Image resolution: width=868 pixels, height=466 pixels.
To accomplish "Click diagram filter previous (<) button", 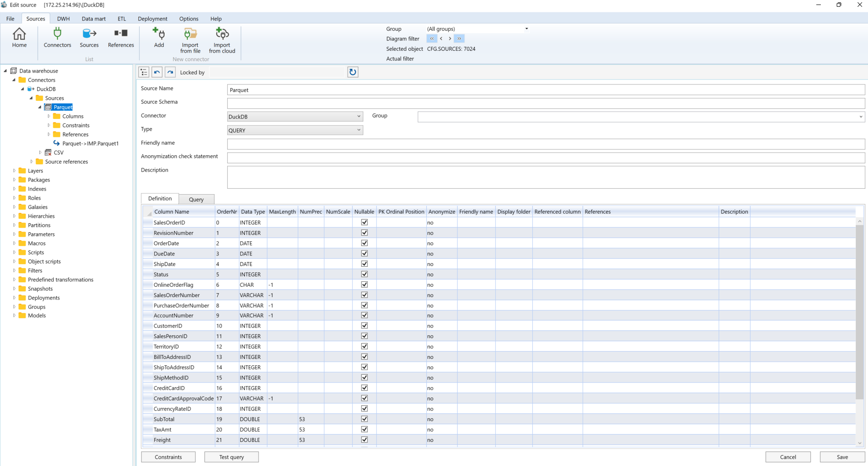I will (x=441, y=39).
